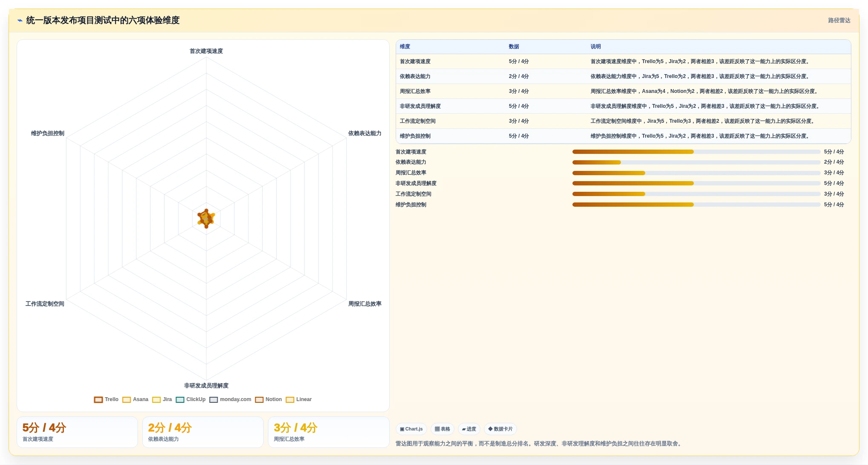Open the 首次建项速度 data card
Screen dimensions: 868x465
pyautogui.click(x=77, y=432)
